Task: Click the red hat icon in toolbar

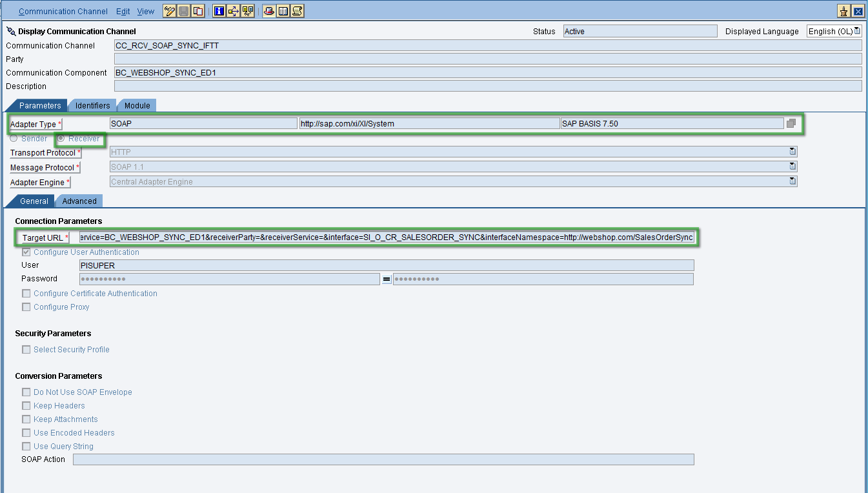Action: 268,11
